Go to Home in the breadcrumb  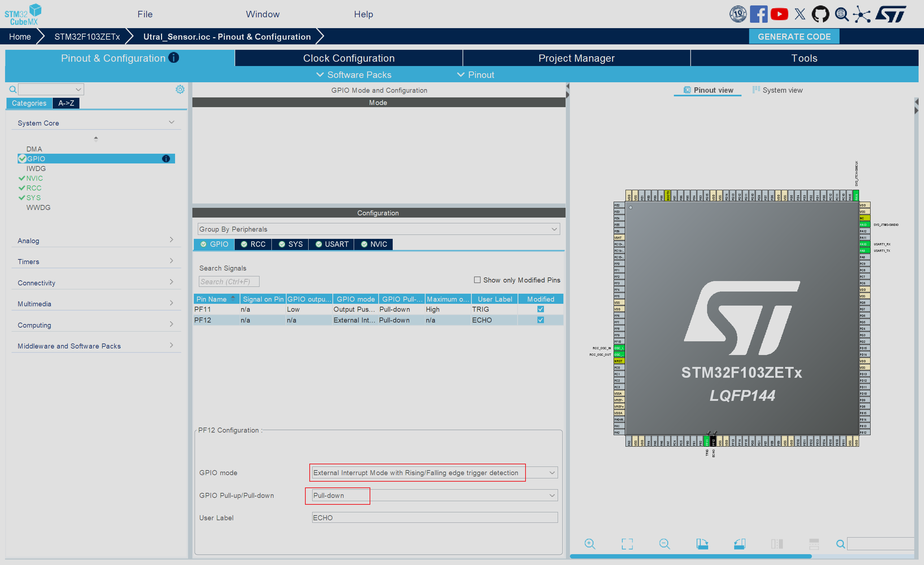click(20, 36)
